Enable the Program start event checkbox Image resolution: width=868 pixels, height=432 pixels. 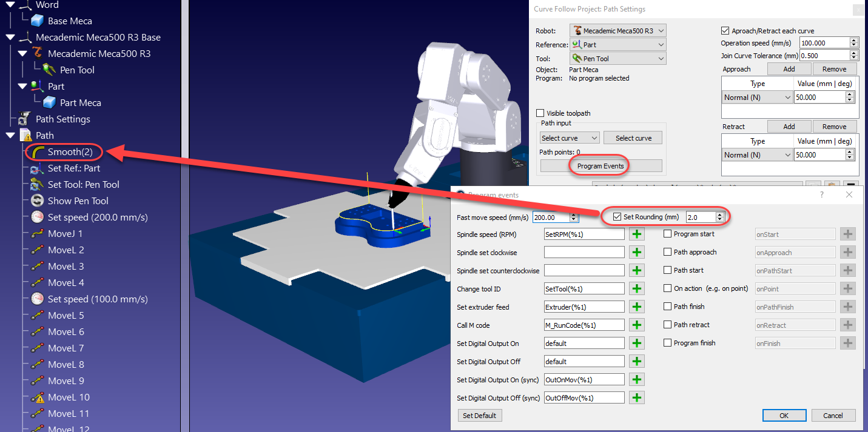tap(668, 234)
